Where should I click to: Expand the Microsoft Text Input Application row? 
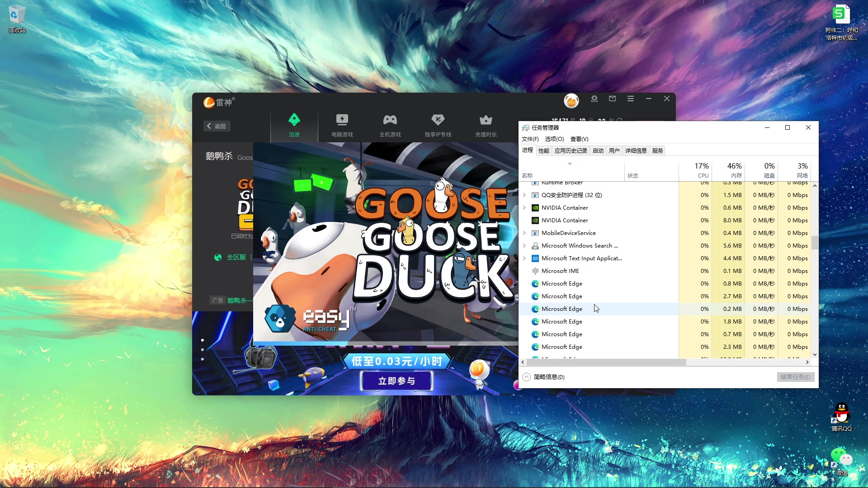[524, 258]
